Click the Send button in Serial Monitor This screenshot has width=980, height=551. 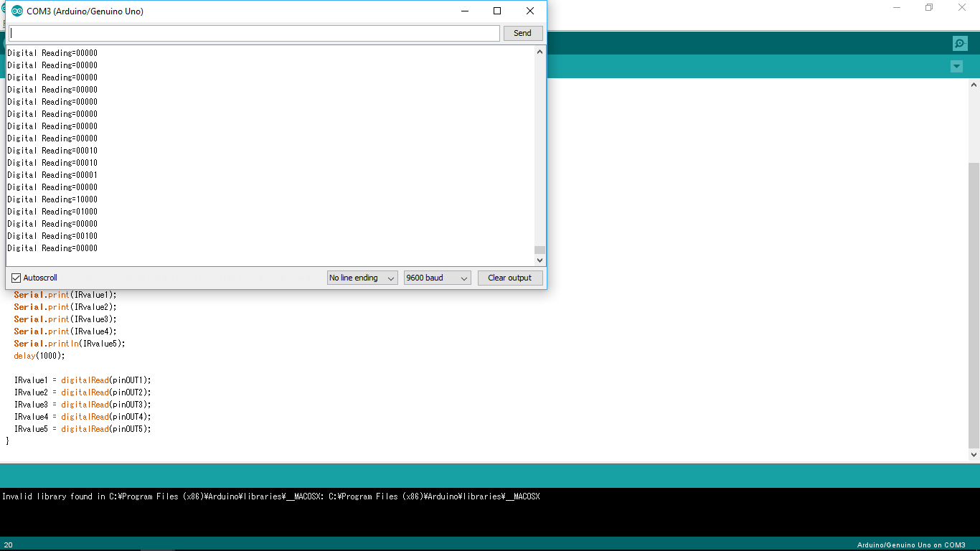pos(523,33)
